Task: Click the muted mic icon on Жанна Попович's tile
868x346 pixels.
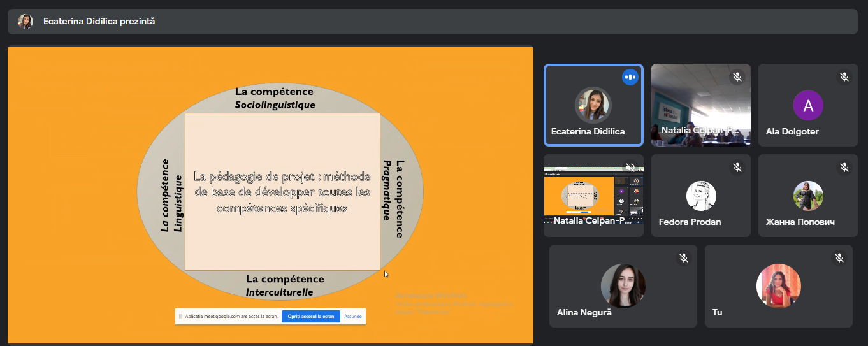Action: (x=844, y=168)
